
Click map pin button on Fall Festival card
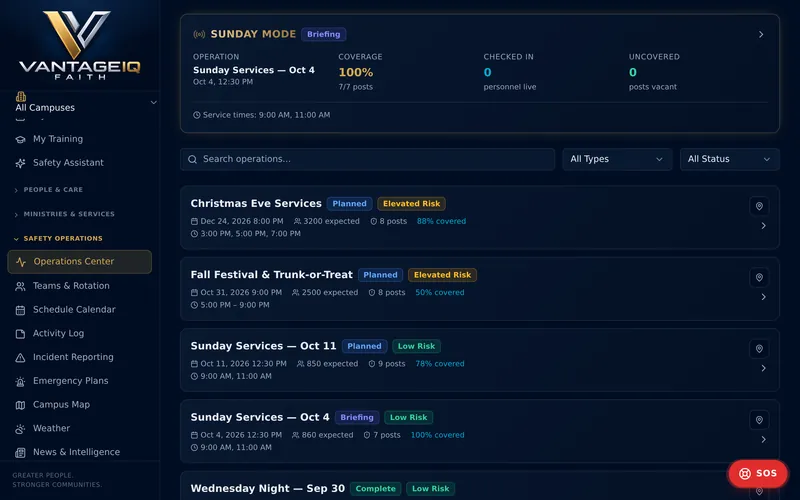tap(759, 278)
